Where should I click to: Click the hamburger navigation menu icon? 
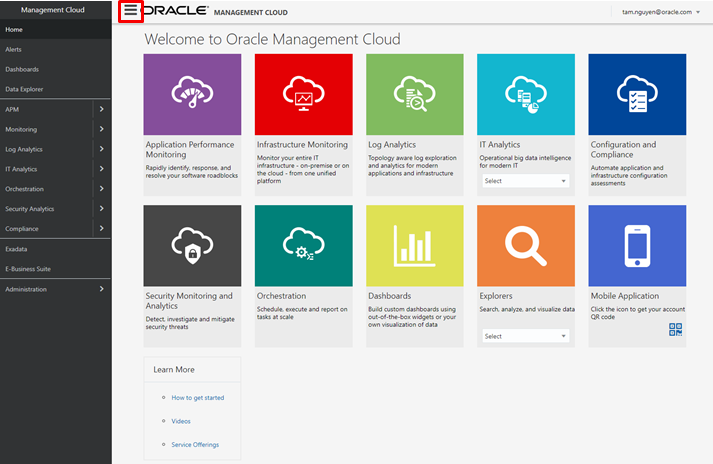[131, 11]
